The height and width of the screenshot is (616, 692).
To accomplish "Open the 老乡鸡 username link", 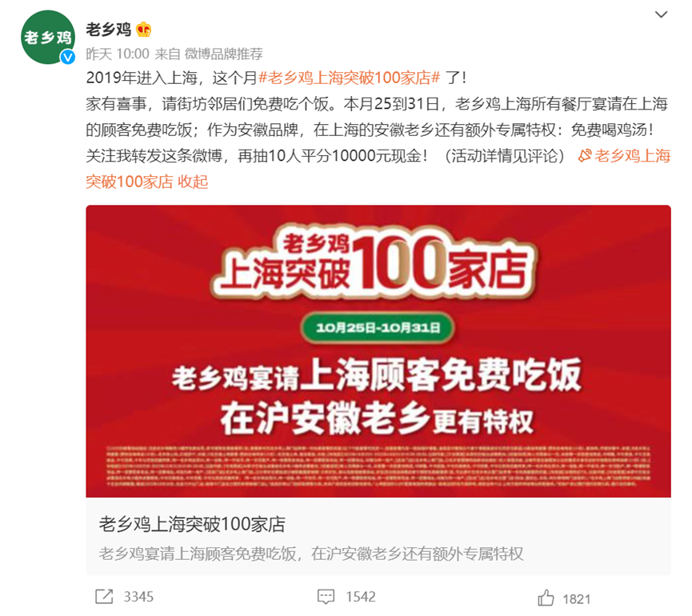I will [x=109, y=30].
